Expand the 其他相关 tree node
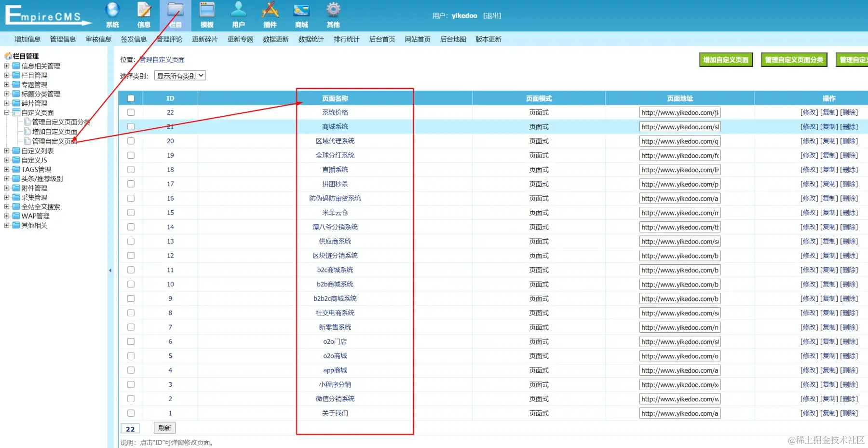This screenshot has height=448, width=868. coord(7,225)
